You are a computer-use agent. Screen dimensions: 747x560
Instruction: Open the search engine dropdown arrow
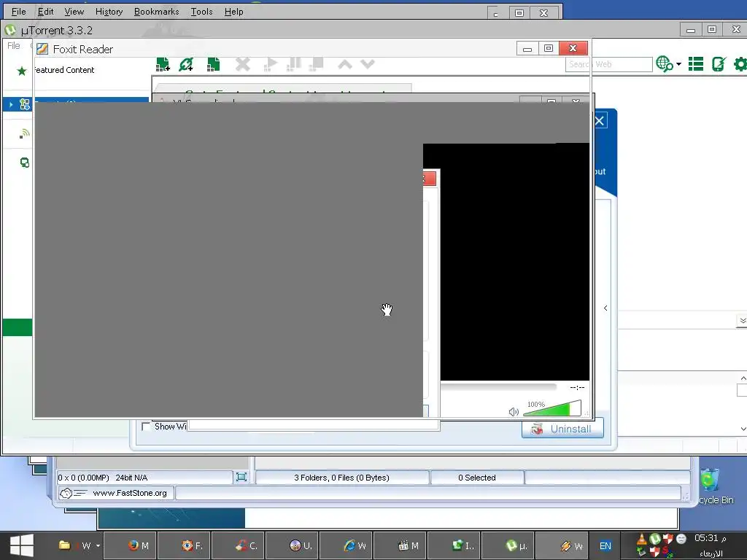(x=678, y=64)
